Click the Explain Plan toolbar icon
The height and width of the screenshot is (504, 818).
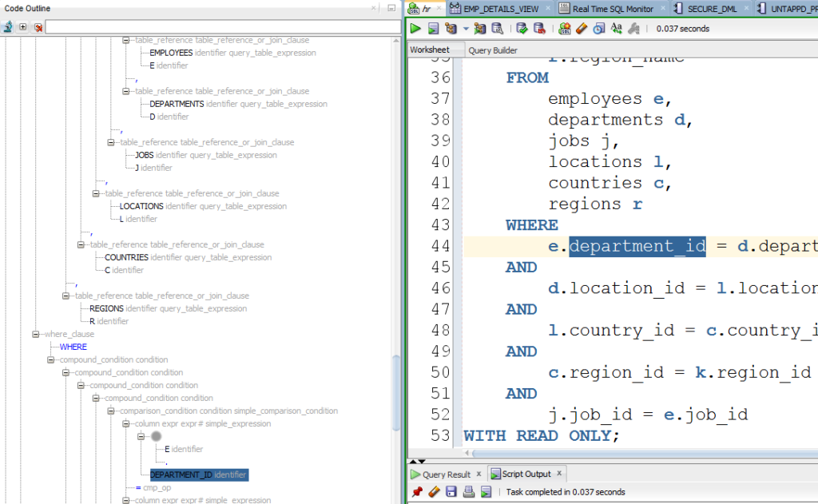point(451,29)
